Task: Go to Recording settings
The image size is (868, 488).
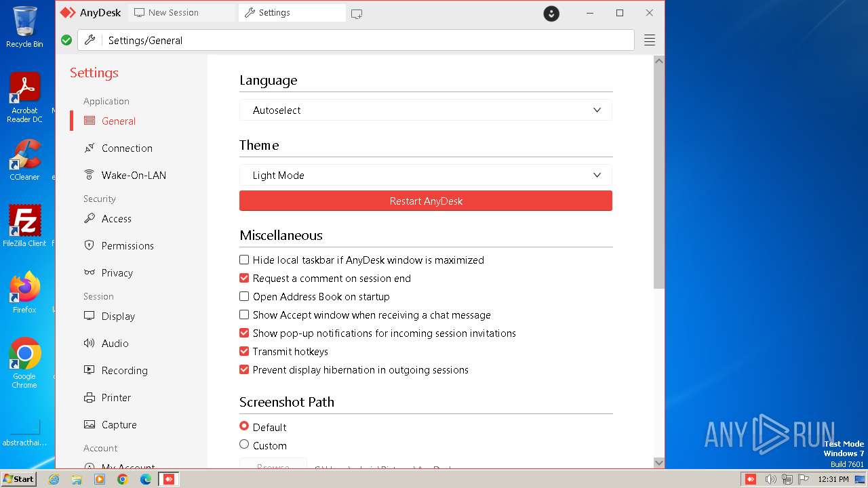Action: [124, 371]
